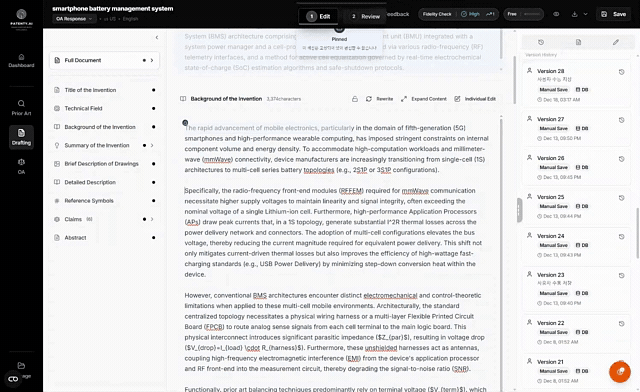Click the Rewrite button label
Viewport: 640px width, 392px height.
[384, 99]
